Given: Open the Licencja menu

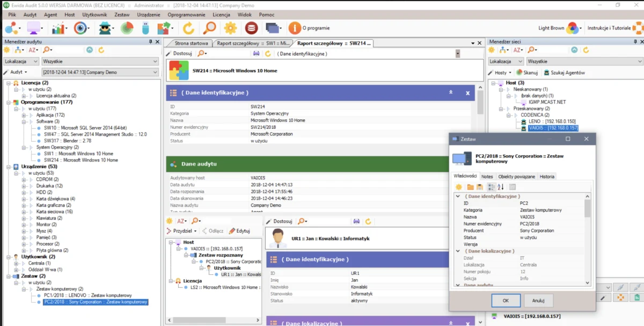Looking at the screenshot, I should pos(221,15).
